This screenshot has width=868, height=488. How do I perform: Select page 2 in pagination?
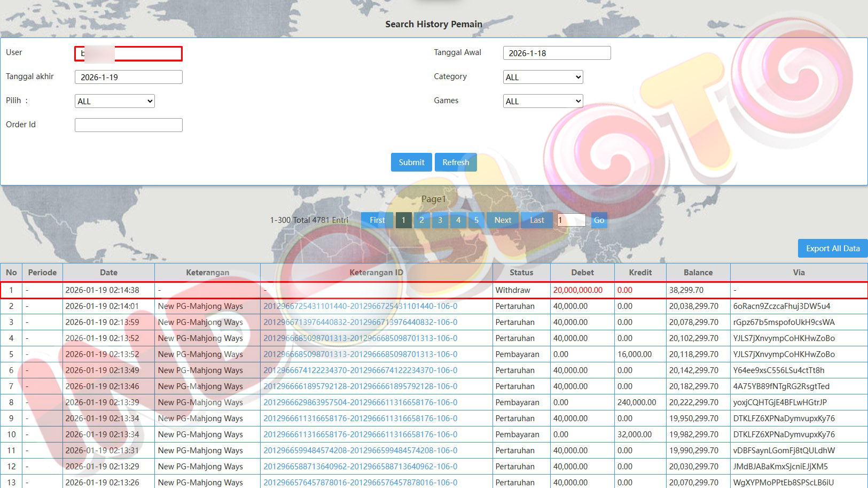click(421, 220)
